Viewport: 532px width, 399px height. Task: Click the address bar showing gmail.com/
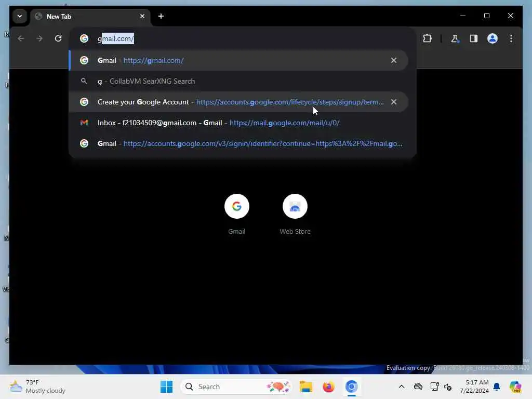[x=243, y=38]
